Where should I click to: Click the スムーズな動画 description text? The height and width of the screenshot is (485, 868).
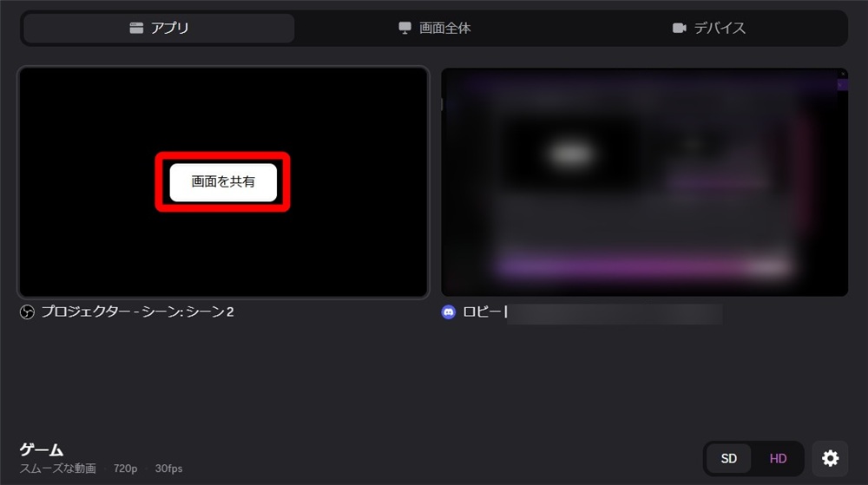[x=58, y=469]
